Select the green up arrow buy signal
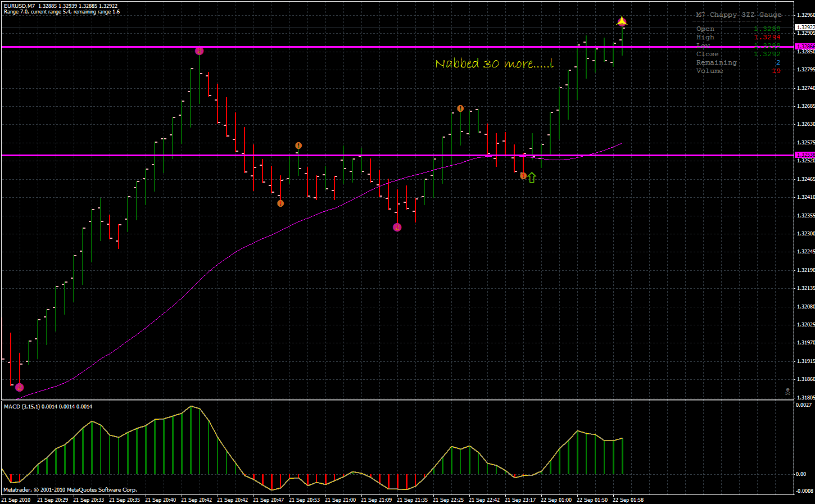The image size is (815, 504). pyautogui.click(x=532, y=178)
